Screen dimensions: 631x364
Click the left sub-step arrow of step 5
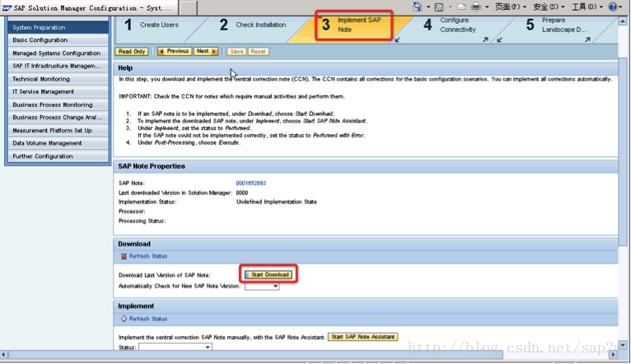click(x=499, y=40)
